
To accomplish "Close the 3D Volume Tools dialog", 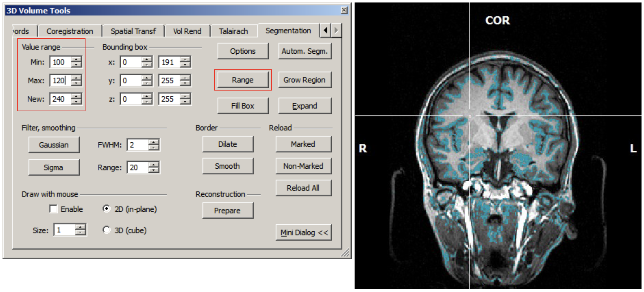I will (344, 10).
